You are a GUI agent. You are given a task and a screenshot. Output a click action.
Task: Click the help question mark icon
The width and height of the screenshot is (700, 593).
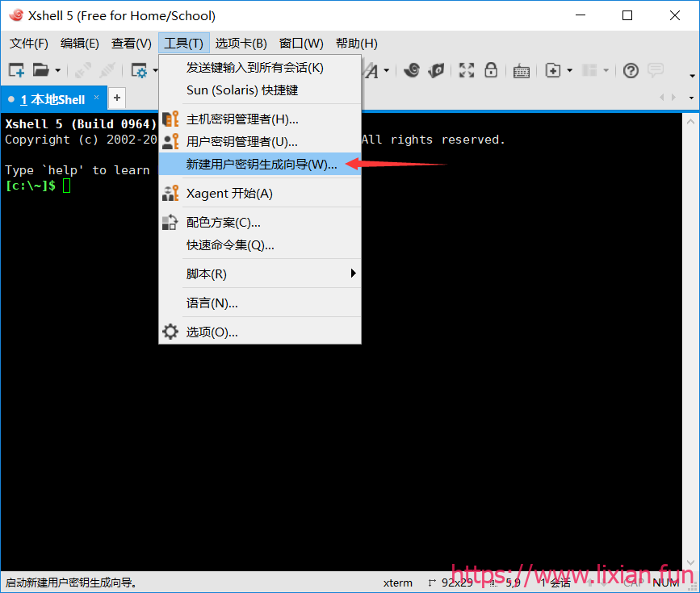(631, 70)
